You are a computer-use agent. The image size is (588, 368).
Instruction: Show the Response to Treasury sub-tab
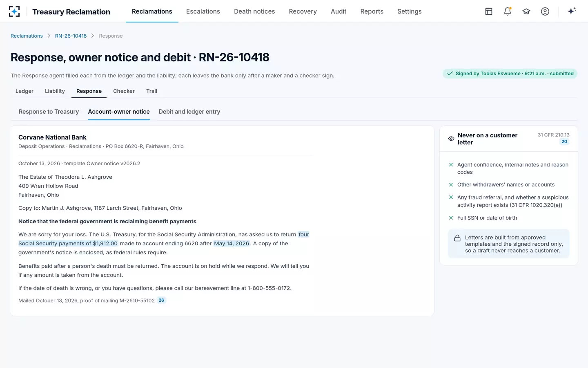click(49, 112)
